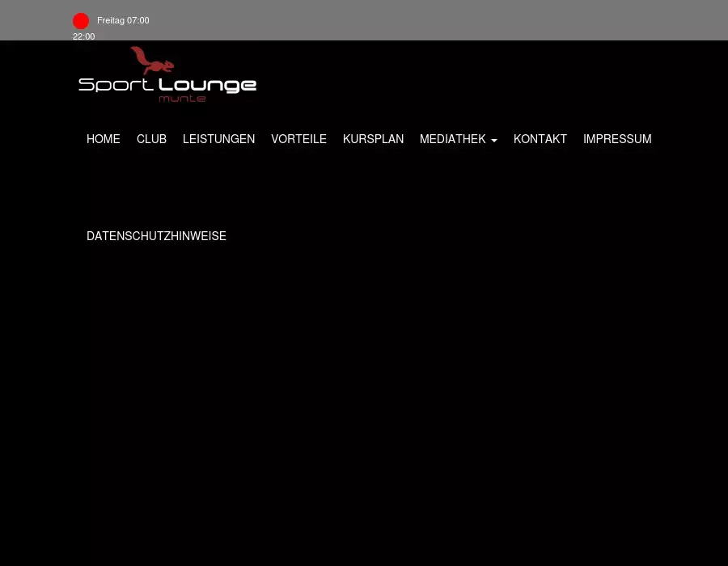Click the red squirrel logo icon
The width and height of the screenshot is (728, 566).
[x=150, y=61]
